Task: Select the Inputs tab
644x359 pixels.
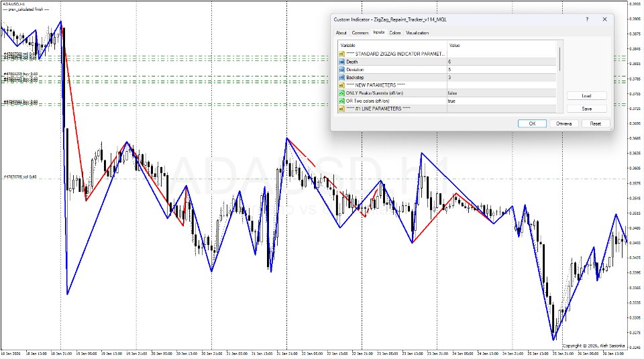Action: point(378,32)
